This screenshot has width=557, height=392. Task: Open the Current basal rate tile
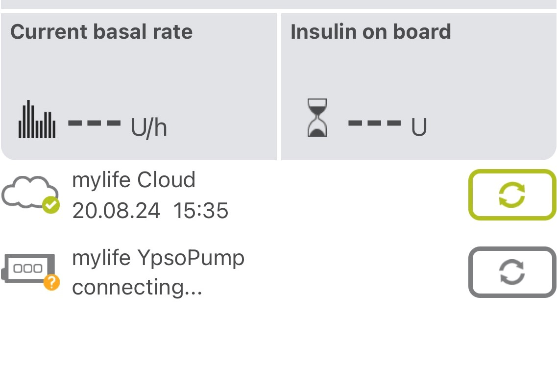[139, 87]
